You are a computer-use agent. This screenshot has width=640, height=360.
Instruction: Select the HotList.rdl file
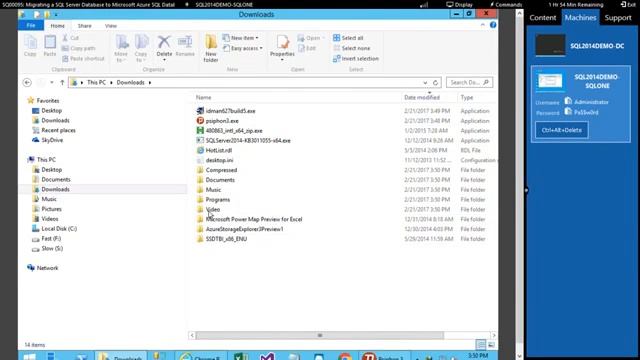tap(219, 150)
